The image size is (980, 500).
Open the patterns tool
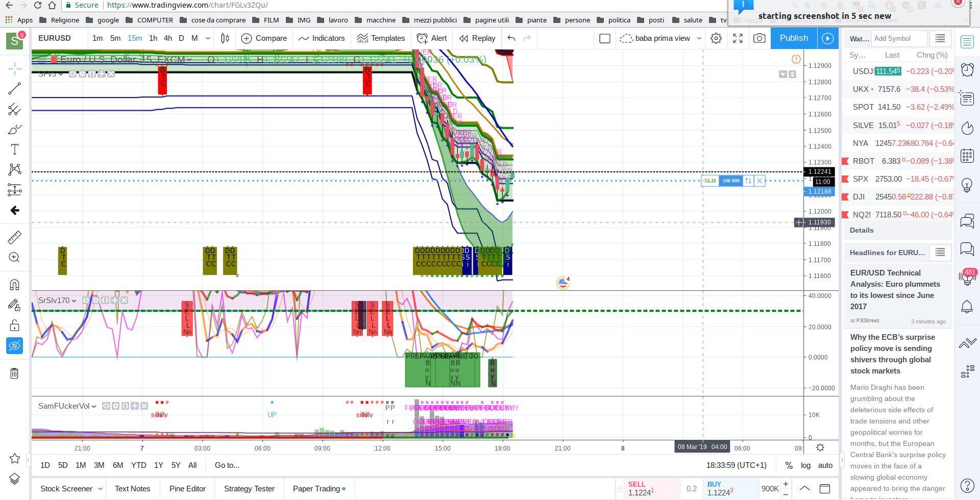(x=15, y=169)
